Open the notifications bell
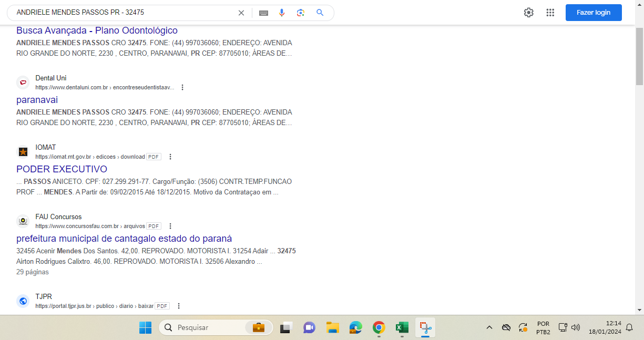Screen dimensions: 644x340 (629, 327)
